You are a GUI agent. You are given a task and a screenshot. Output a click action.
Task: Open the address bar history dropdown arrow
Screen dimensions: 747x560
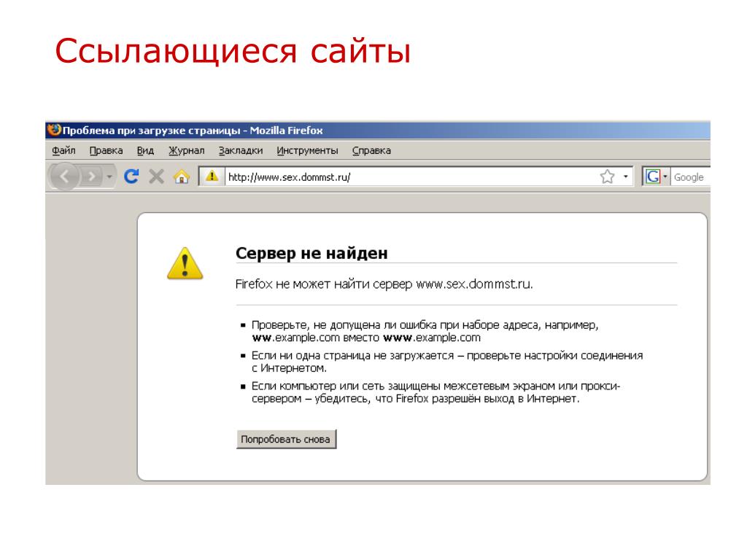[x=625, y=176]
